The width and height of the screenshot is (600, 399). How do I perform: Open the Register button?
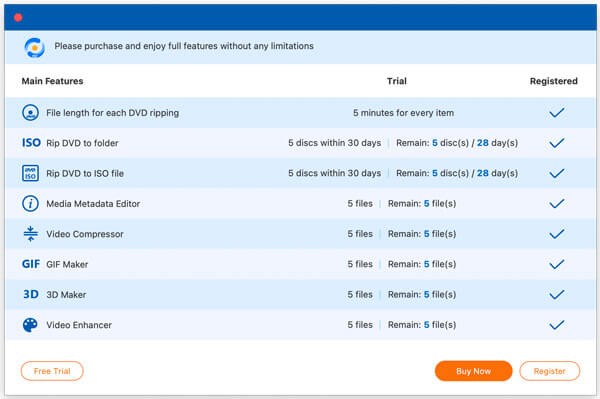(549, 371)
